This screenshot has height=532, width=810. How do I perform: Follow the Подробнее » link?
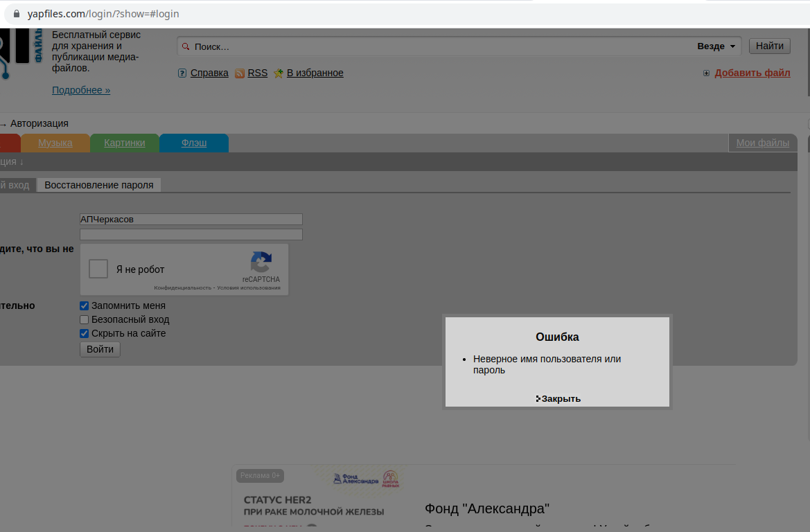pyautogui.click(x=81, y=90)
